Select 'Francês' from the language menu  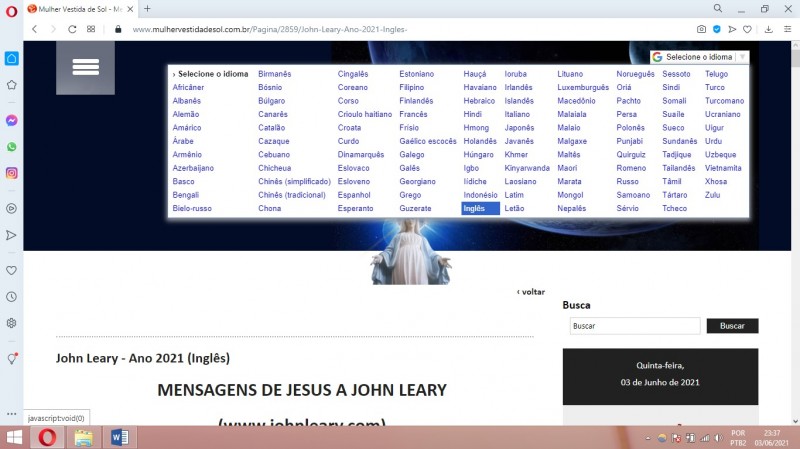click(413, 114)
